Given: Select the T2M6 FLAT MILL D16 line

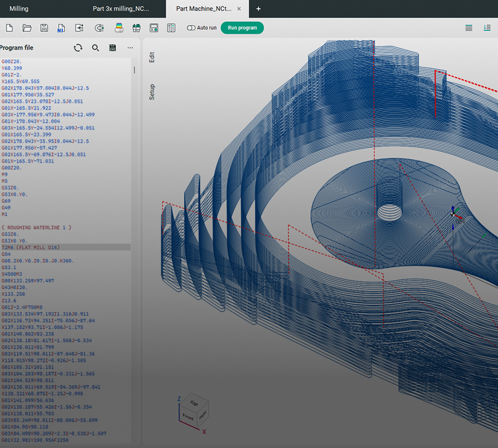Looking at the screenshot, I should tap(30, 247).
